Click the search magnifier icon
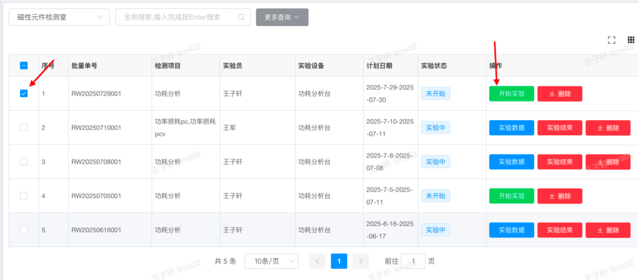The height and width of the screenshot is (280, 644). pos(241,17)
